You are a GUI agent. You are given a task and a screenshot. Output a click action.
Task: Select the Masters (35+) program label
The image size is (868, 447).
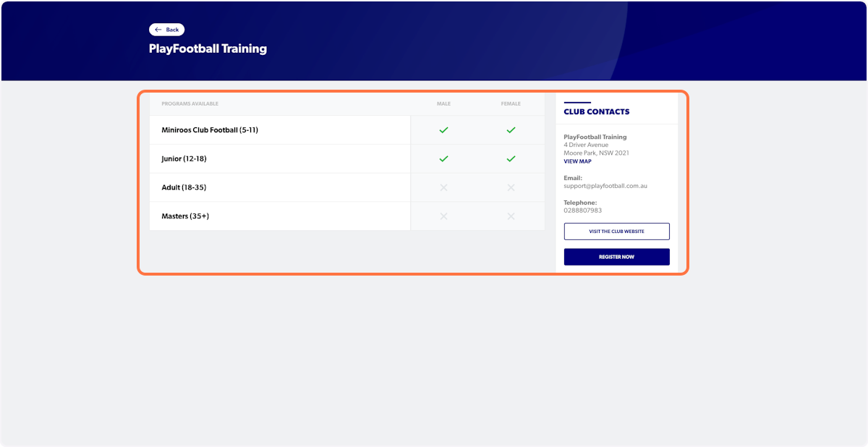pyautogui.click(x=185, y=216)
